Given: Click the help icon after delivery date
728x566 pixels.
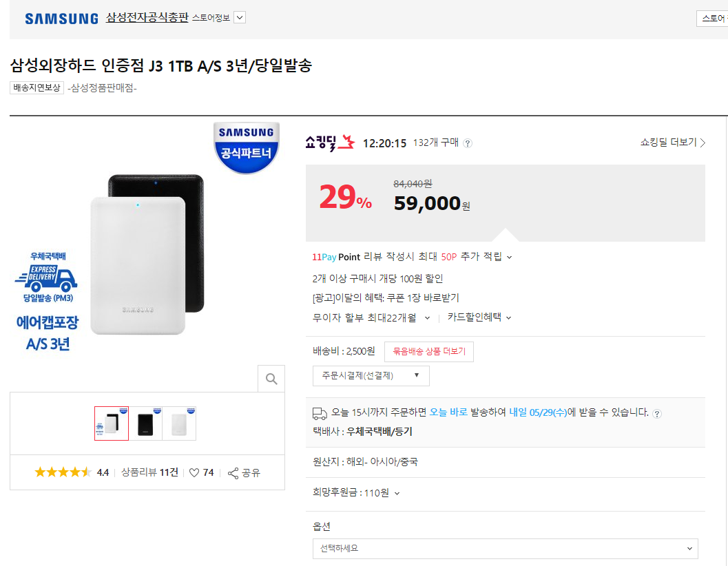Looking at the screenshot, I should [x=657, y=413].
